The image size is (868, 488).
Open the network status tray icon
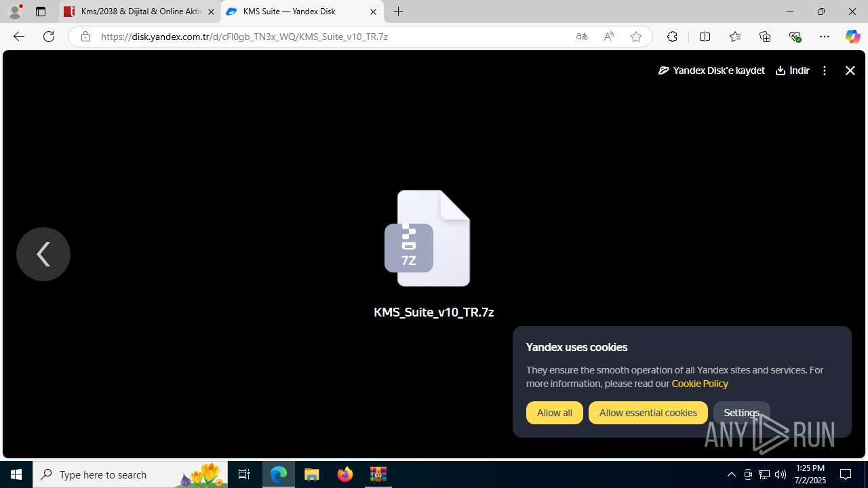(764, 474)
